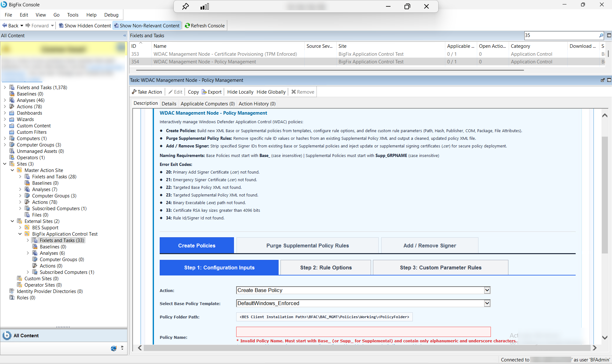Click the Edit pencil icon
The width and height of the screenshot is (612, 364).
click(x=171, y=92)
